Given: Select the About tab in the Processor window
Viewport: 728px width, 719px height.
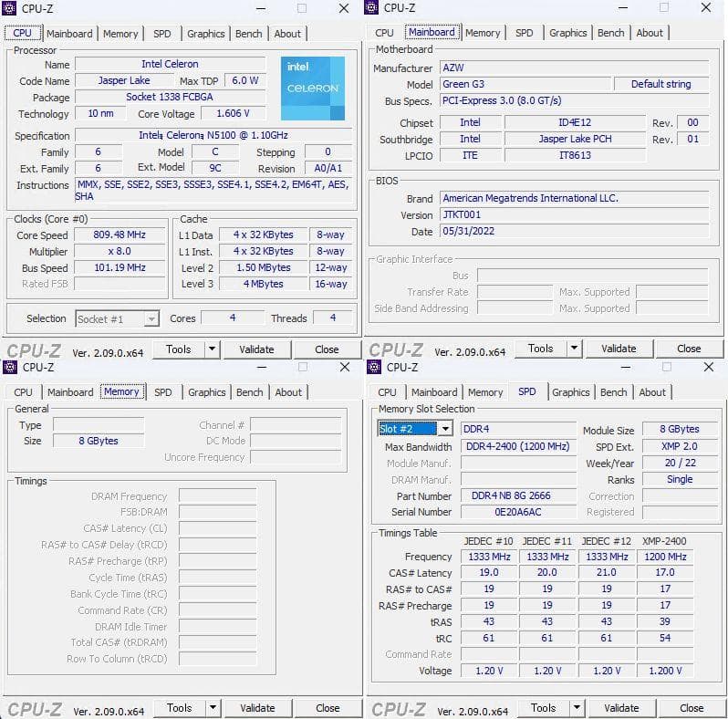Looking at the screenshot, I should tap(287, 34).
